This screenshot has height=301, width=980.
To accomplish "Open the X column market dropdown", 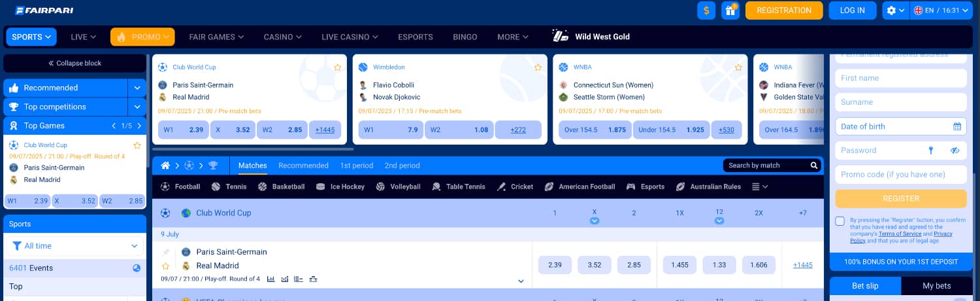I will (595, 221).
